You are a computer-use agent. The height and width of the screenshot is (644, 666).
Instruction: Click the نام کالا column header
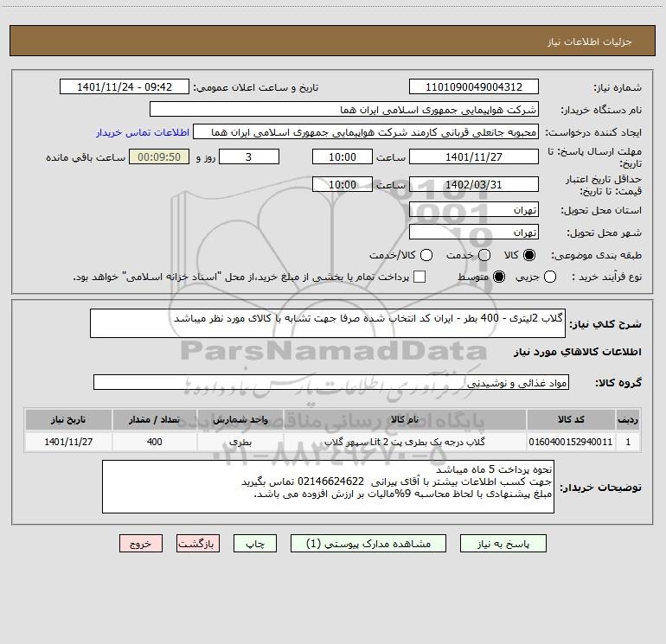click(405, 419)
